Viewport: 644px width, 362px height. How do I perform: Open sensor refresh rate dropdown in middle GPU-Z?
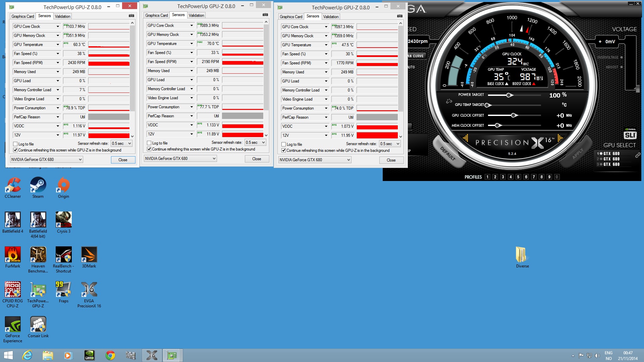[x=256, y=142]
